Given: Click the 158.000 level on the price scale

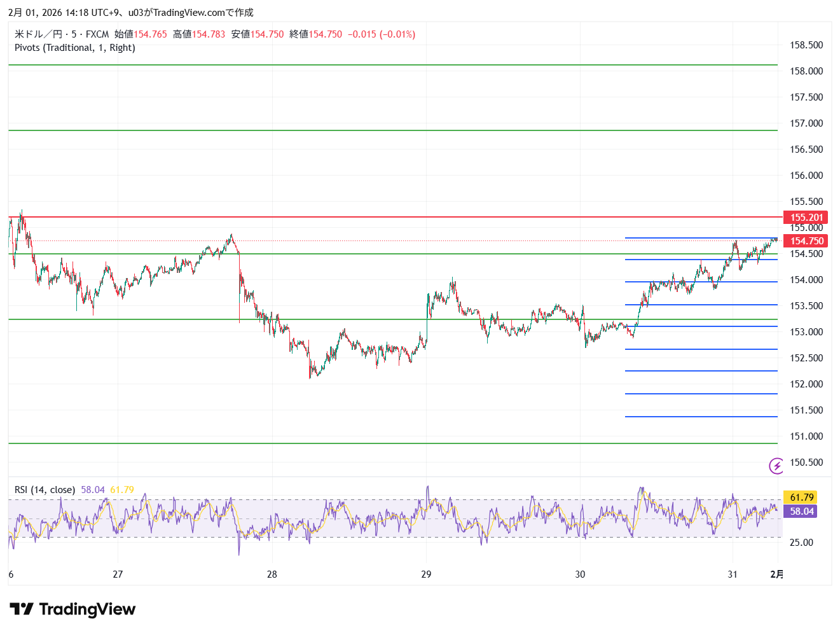Looking at the screenshot, I should (806, 71).
